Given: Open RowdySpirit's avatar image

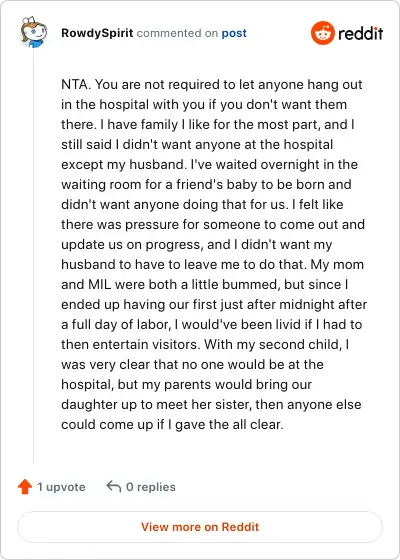Looking at the screenshot, I should click(x=33, y=32).
